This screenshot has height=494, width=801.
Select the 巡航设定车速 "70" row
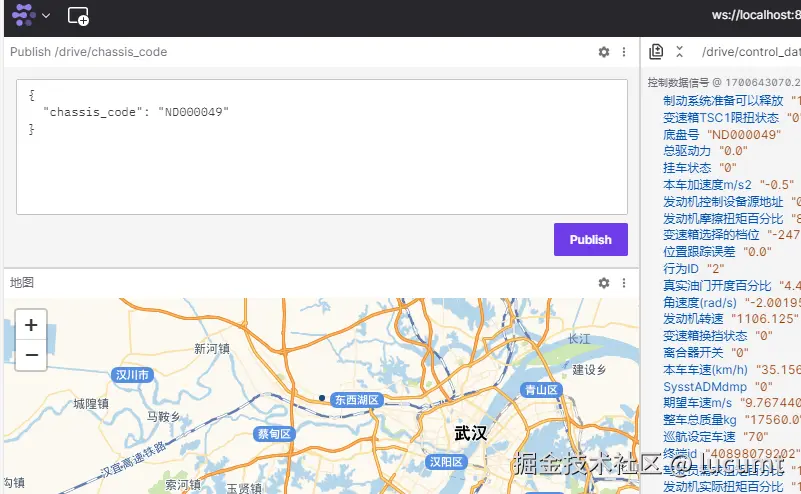(x=716, y=437)
